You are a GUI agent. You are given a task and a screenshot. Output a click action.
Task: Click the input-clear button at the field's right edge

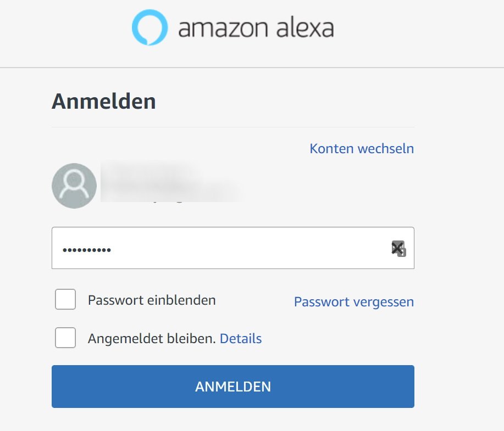pyautogui.click(x=397, y=248)
